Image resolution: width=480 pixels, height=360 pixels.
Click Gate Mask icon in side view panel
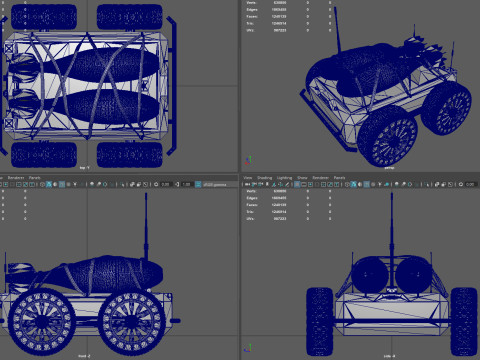(x=317, y=184)
